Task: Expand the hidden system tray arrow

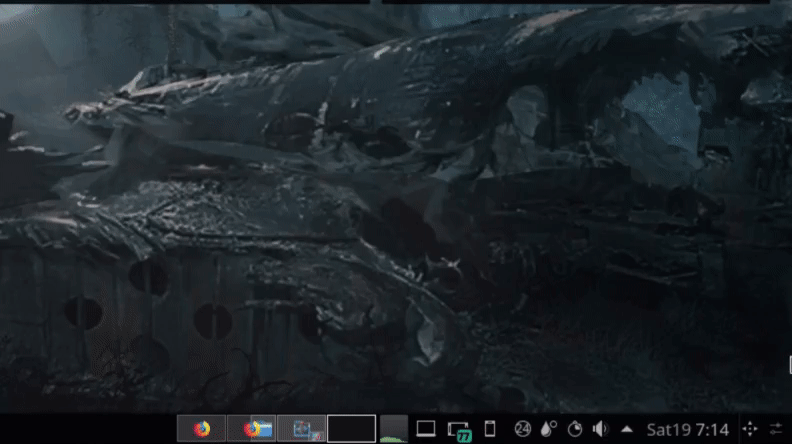Action: (627, 429)
